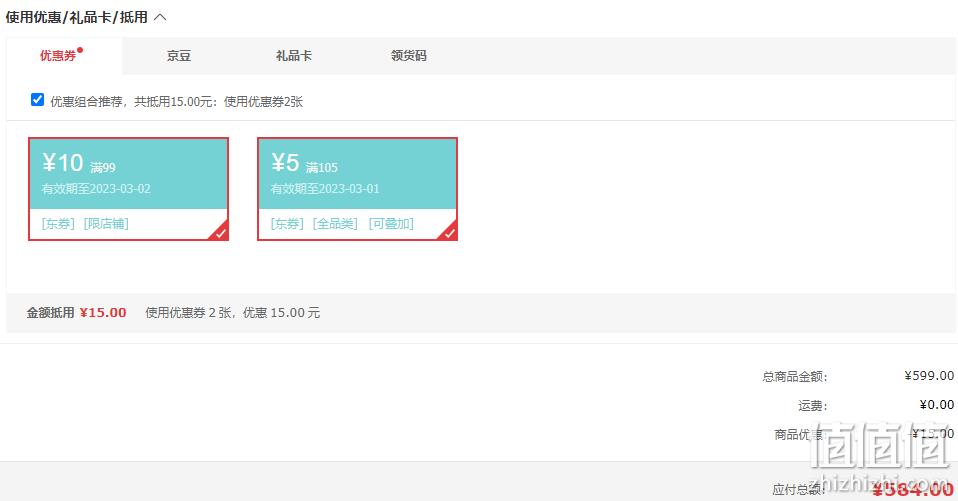This screenshot has height=501, width=958.
Task: Click the 金额抵用 ¥15.00 amount
Action: point(103,313)
